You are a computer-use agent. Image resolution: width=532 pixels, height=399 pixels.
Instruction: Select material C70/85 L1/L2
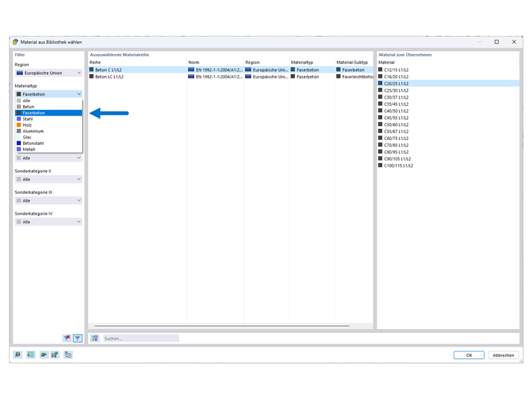[448, 145]
